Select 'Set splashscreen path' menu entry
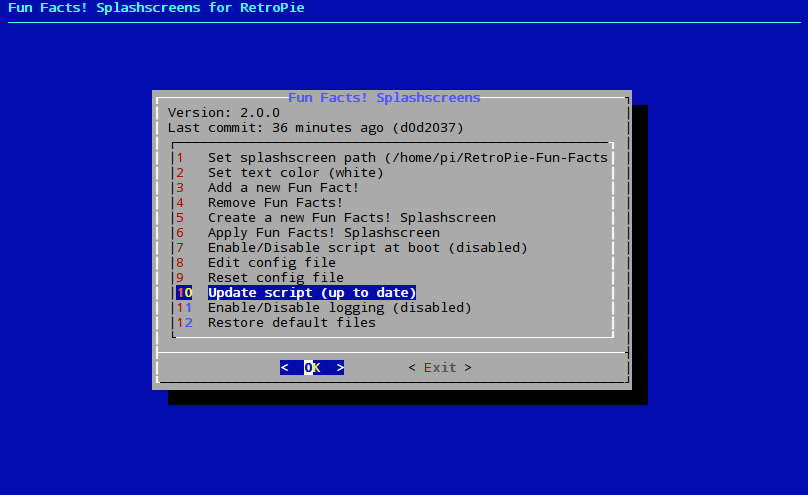808x495 pixels. click(x=392, y=158)
